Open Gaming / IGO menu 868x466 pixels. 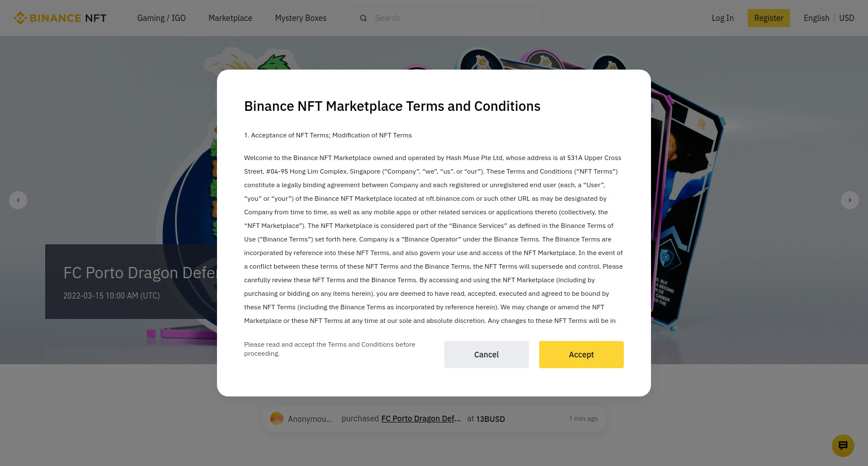click(162, 18)
